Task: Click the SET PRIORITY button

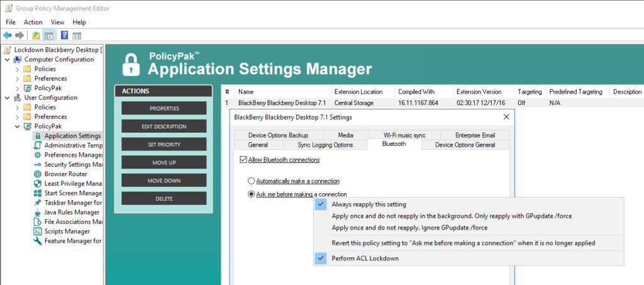Action: 164,145
